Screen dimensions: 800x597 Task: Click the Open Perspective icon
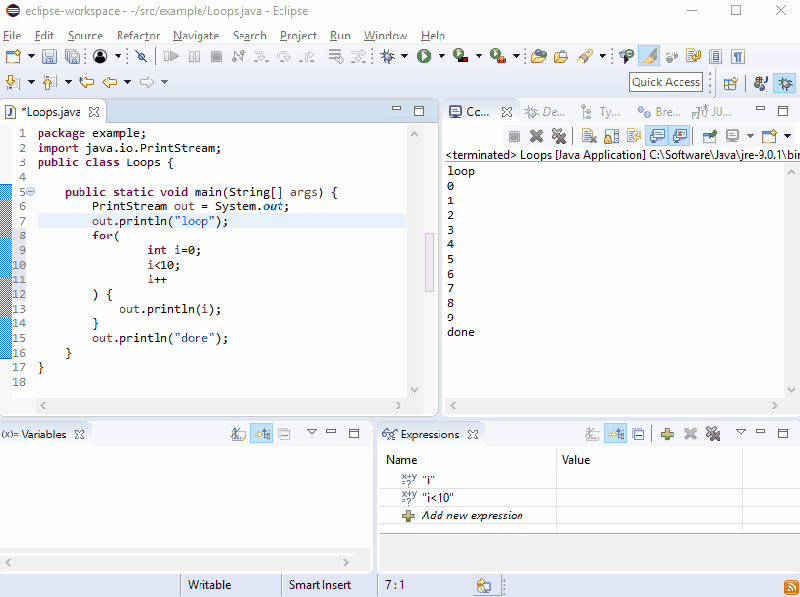(731, 83)
